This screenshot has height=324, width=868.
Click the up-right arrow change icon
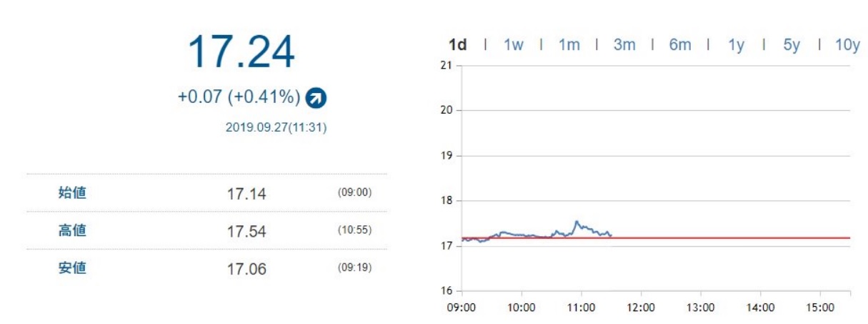point(316,97)
